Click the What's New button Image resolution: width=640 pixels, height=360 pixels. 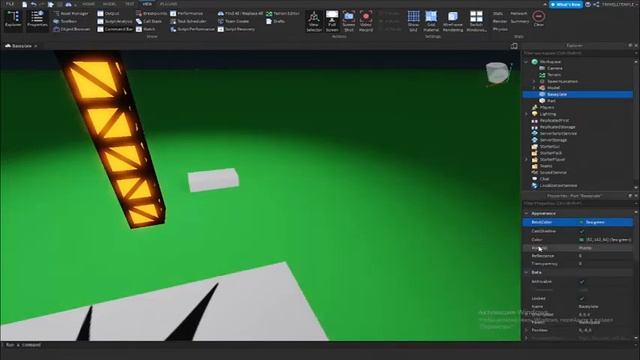pyautogui.click(x=566, y=4)
